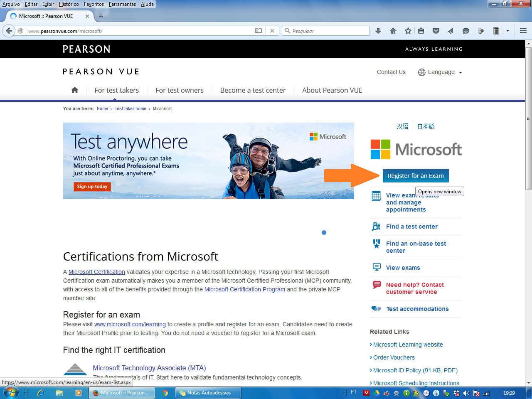Viewport: 532px width, 399px height.
Task: Open the Firefox hamburger menu
Action: pyautogui.click(x=523, y=31)
